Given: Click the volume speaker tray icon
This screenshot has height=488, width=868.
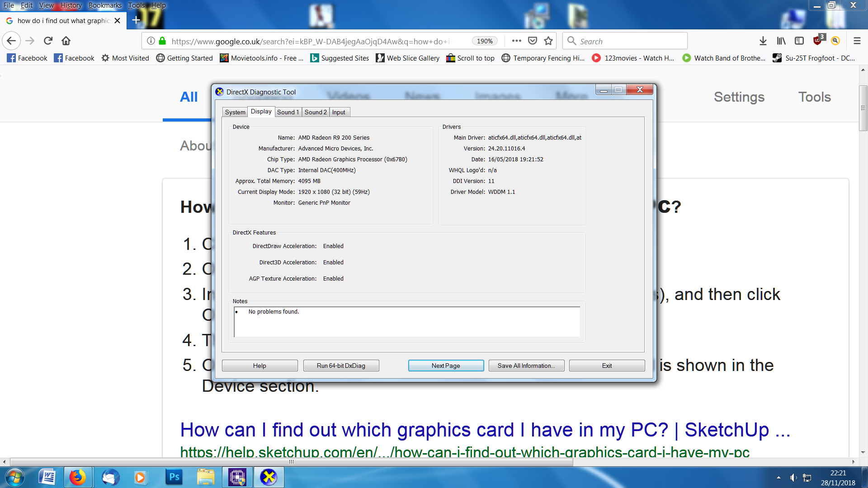Looking at the screenshot, I should (x=793, y=478).
